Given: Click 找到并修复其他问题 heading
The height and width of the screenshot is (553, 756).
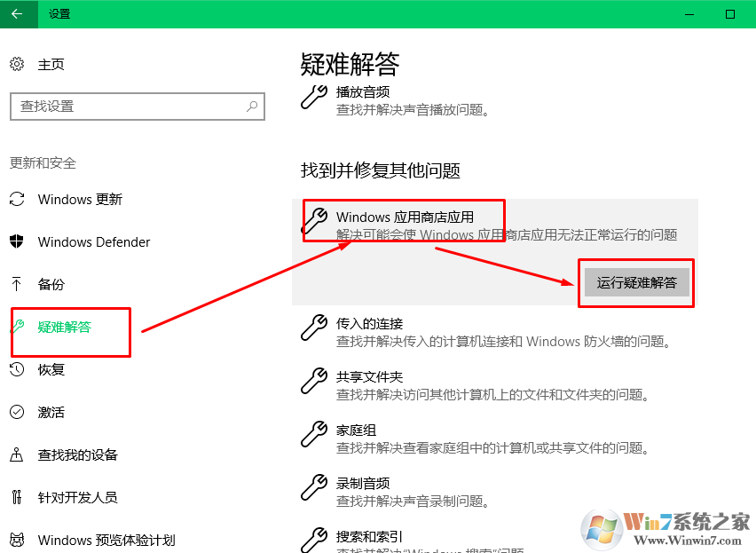Looking at the screenshot, I should pyautogui.click(x=381, y=170).
